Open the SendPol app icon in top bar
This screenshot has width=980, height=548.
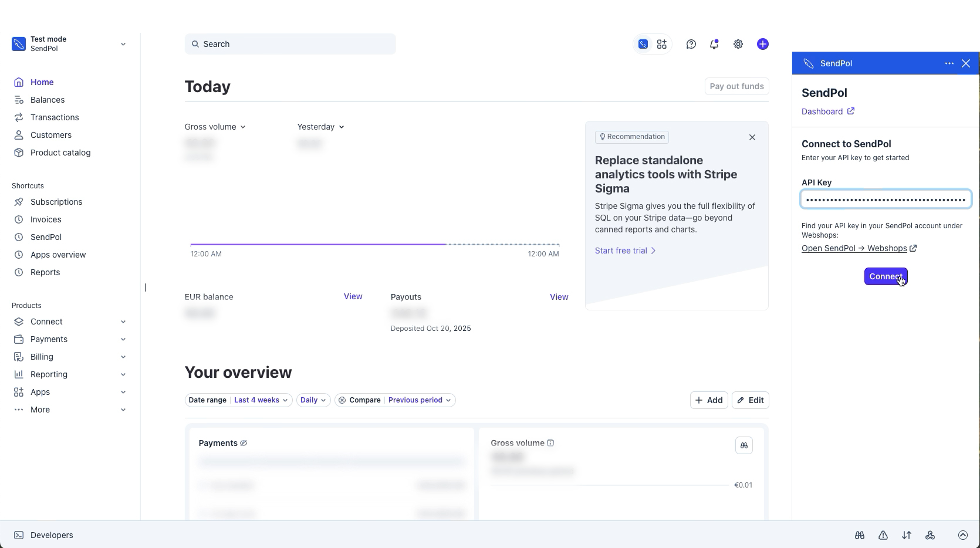(x=643, y=44)
